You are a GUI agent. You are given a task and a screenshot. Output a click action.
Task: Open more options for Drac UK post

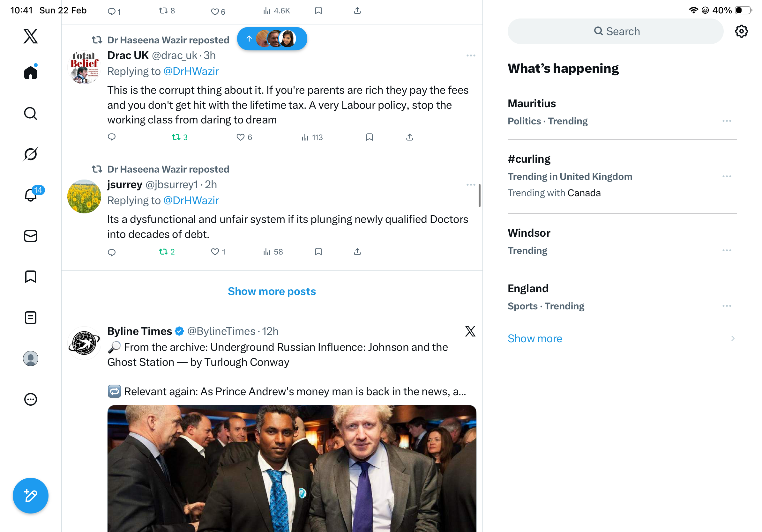tap(471, 55)
